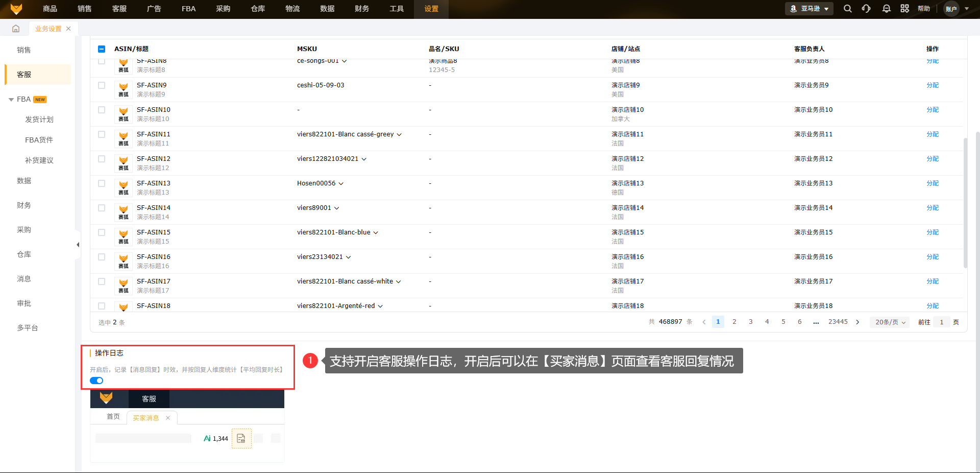Go to next page arrow
This screenshot has height=473, width=980.
857,322
